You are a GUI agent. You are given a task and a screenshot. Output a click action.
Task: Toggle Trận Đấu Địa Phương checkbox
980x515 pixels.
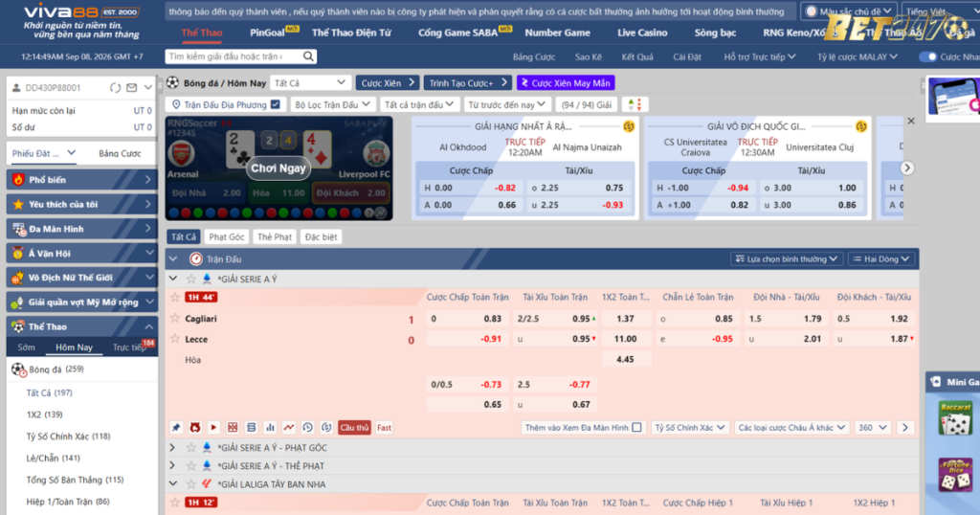click(275, 104)
